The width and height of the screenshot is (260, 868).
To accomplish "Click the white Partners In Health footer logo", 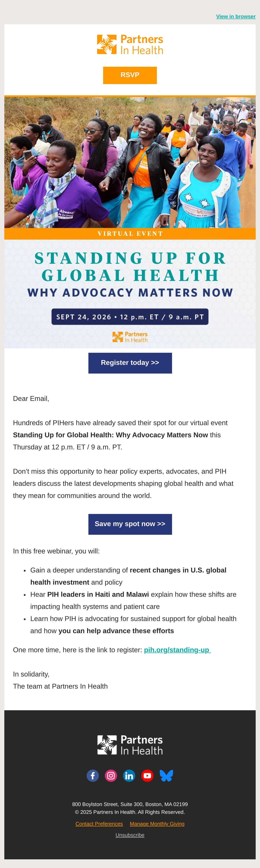I will pyautogui.click(x=130, y=745).
